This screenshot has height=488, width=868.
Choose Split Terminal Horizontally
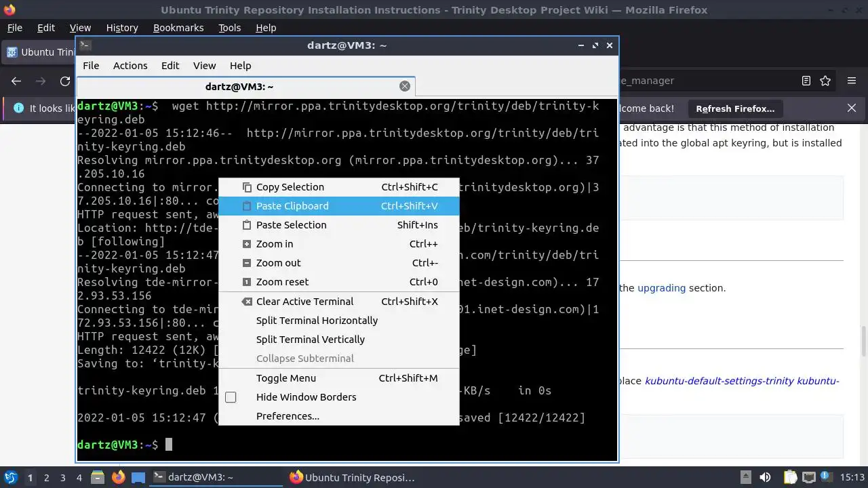point(338,321)
